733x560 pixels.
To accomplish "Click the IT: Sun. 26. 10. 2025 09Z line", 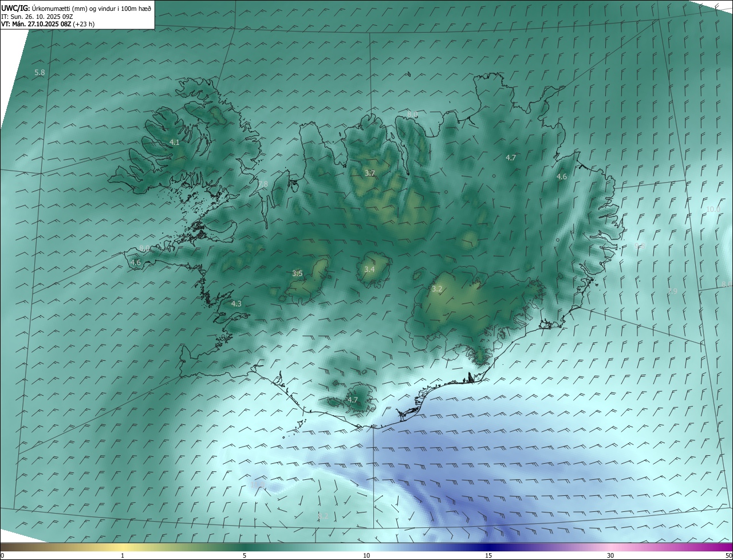I will pos(37,17).
